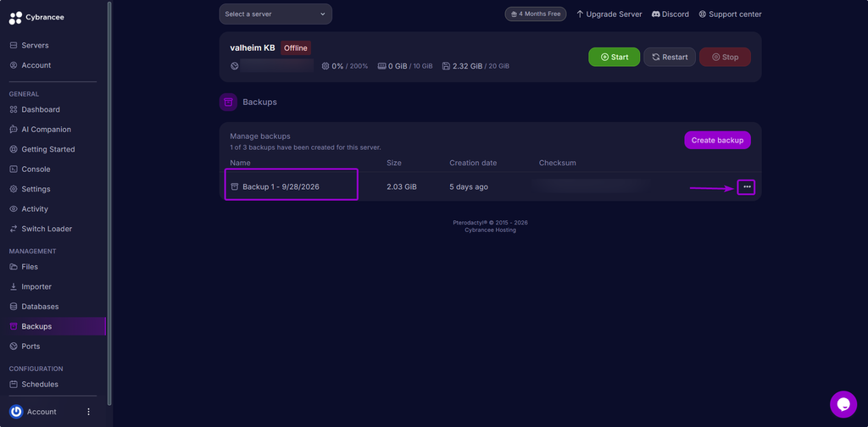868x427 pixels.
Task: Click the Checksum column header
Action: [558, 163]
